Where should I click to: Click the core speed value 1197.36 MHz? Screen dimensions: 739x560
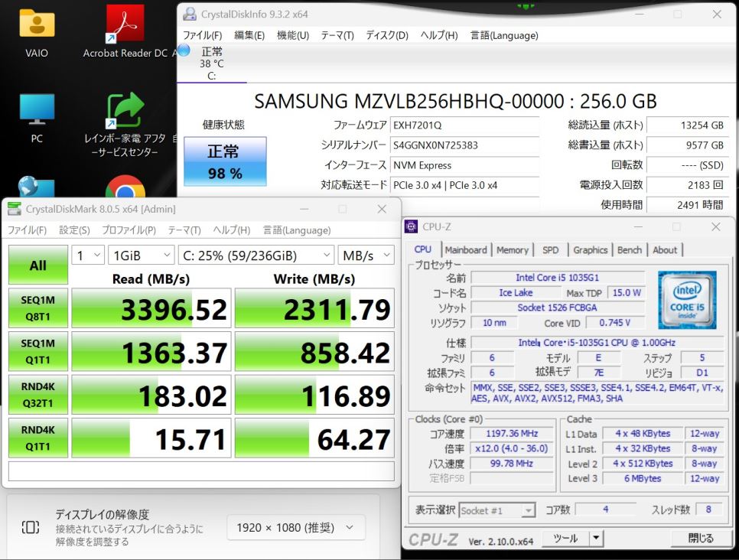[x=513, y=434]
